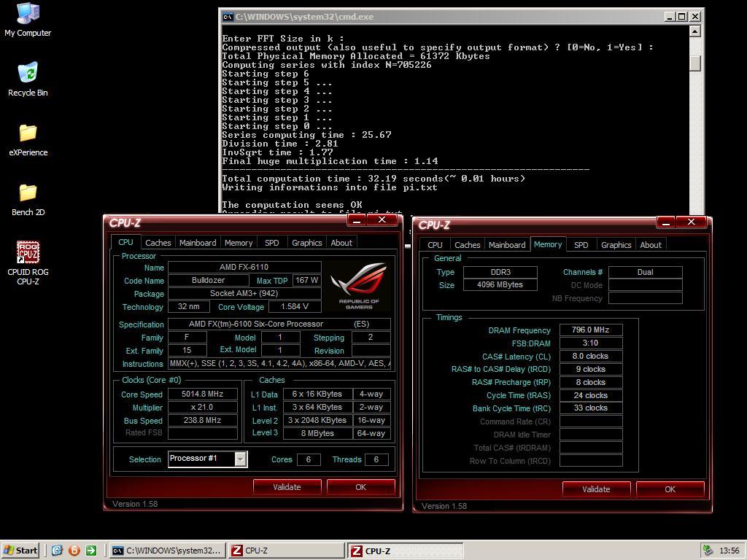Open CPU tab in right CPU-Z window
The image size is (747, 560).
coord(435,245)
